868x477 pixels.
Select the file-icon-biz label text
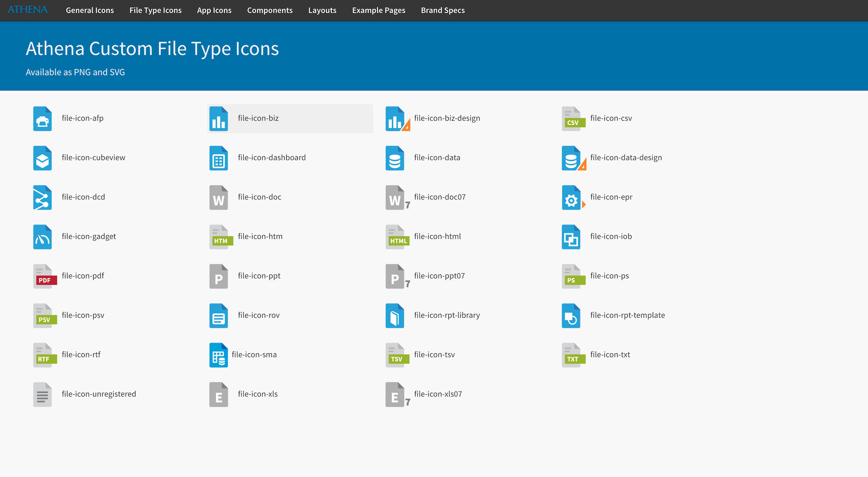click(x=258, y=118)
